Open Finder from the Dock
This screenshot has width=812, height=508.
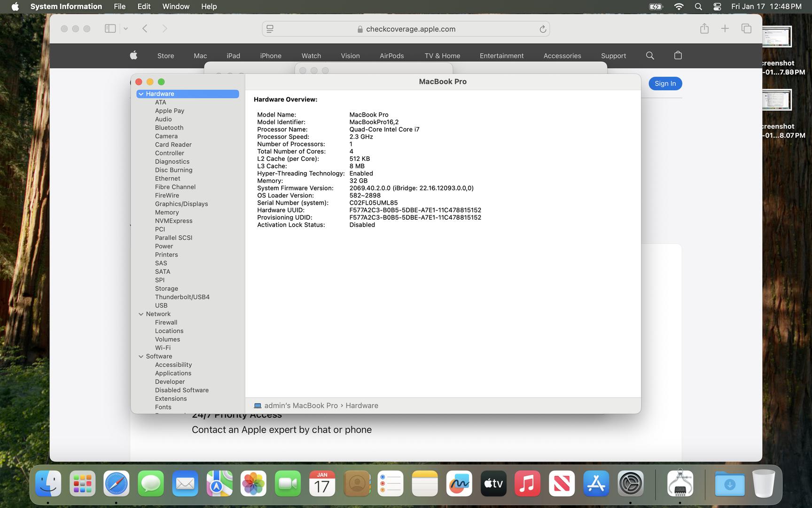tap(48, 484)
